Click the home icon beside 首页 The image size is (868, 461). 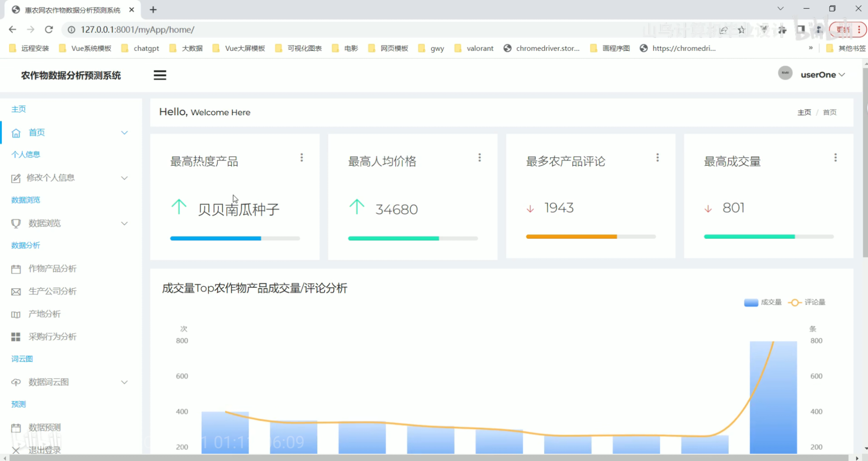point(16,133)
